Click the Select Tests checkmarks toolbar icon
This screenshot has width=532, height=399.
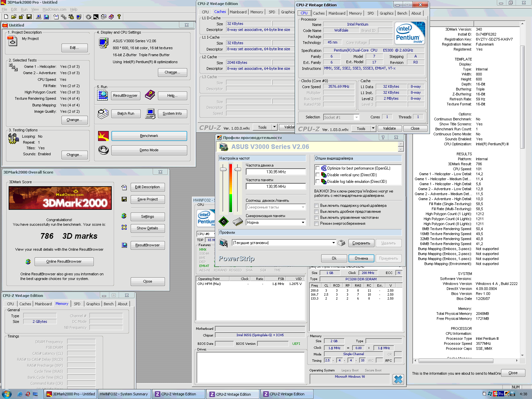[64, 17]
